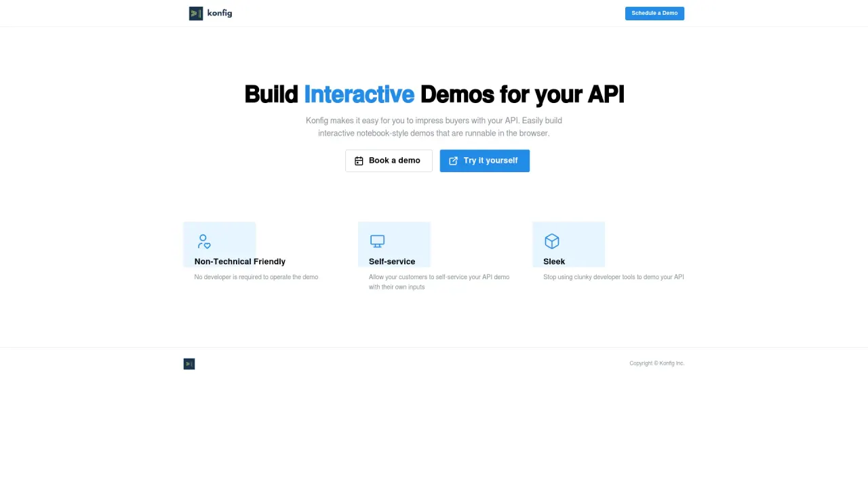Click the konfig brand name in header
This screenshot has height=488, width=868.
(220, 13)
